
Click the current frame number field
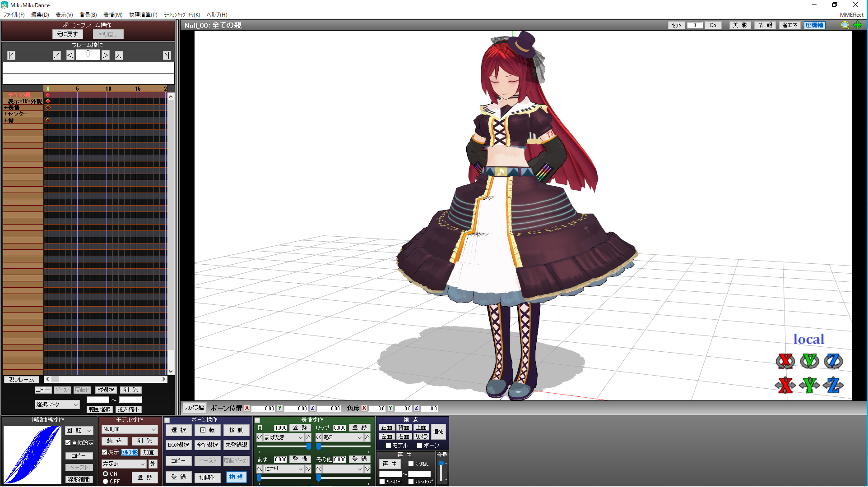click(88, 55)
